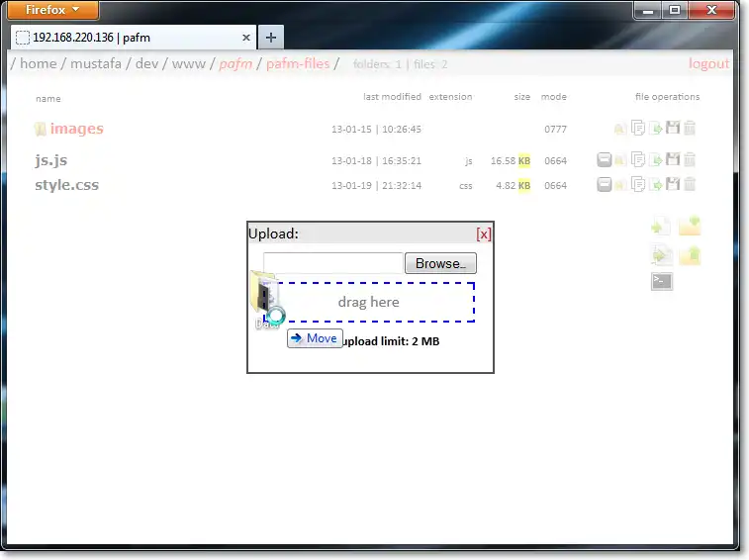Open a new tab with plus button
This screenshot has height=560, width=749.
click(271, 38)
